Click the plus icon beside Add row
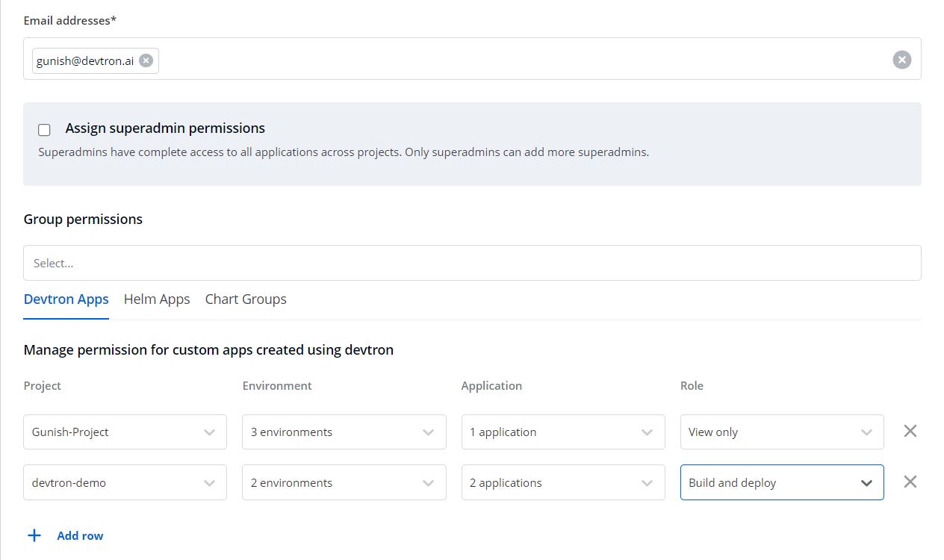 click(34, 535)
